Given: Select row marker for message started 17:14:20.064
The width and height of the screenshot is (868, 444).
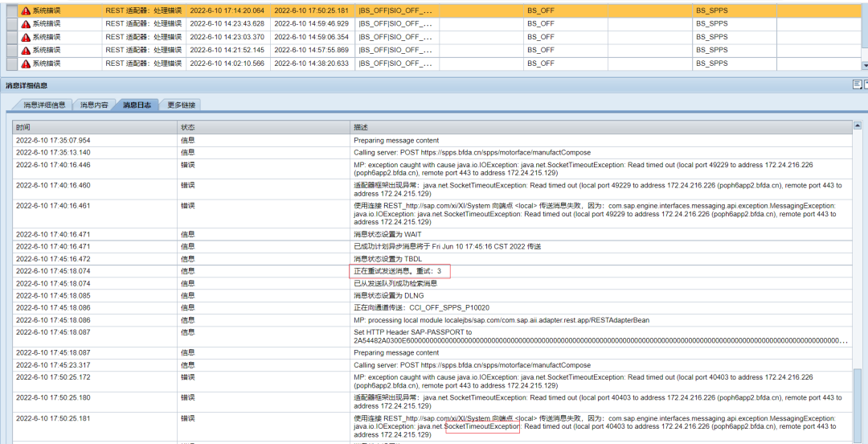Looking at the screenshot, I should click(11, 10).
